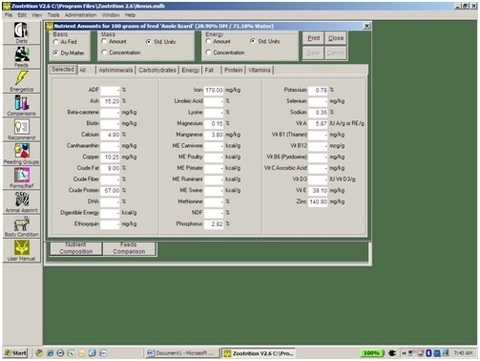Image resolution: width=480 pixels, height=361 pixels.
Task: Open the Body Condition icon
Action: (x=21, y=226)
